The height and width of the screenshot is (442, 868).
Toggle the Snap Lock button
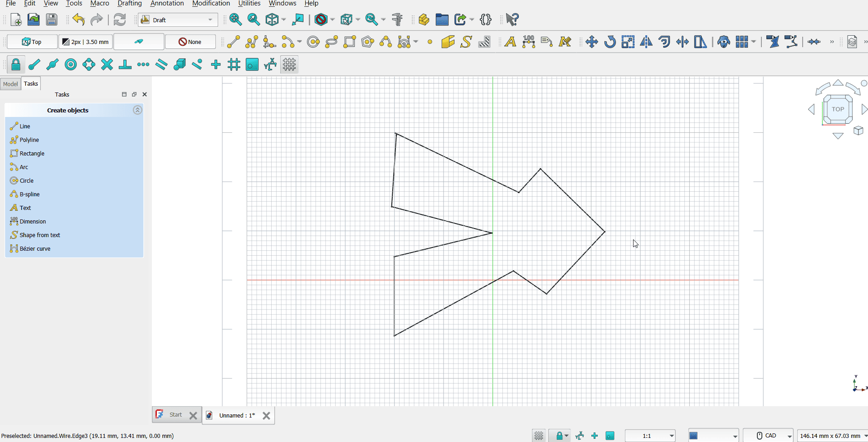(x=16, y=65)
